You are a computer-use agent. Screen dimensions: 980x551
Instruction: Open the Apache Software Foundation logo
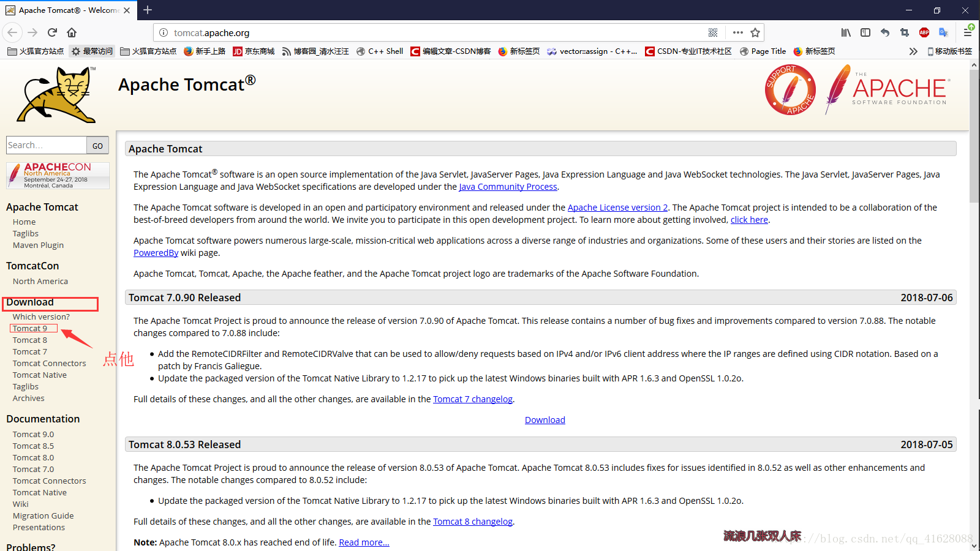coord(888,90)
